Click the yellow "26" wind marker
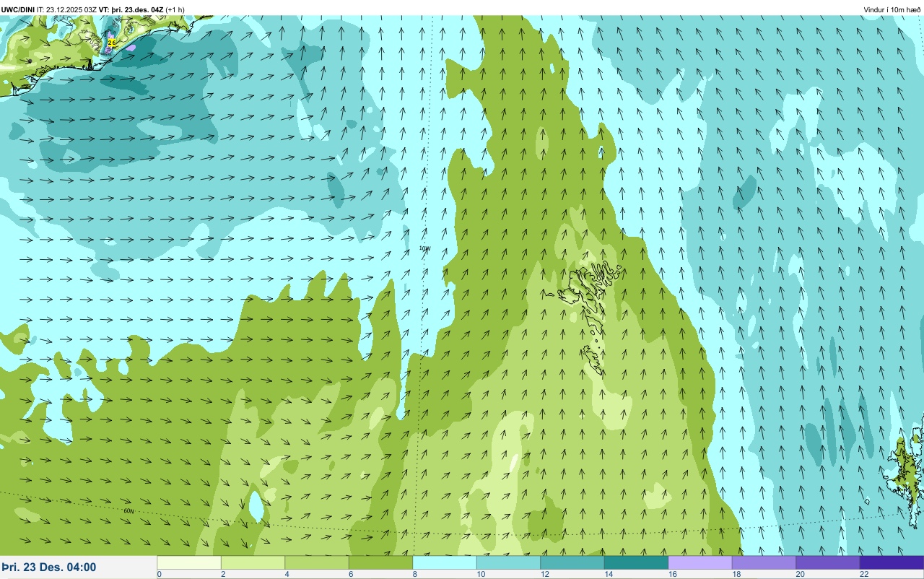Image resolution: width=924 pixels, height=579 pixels. tap(111, 43)
